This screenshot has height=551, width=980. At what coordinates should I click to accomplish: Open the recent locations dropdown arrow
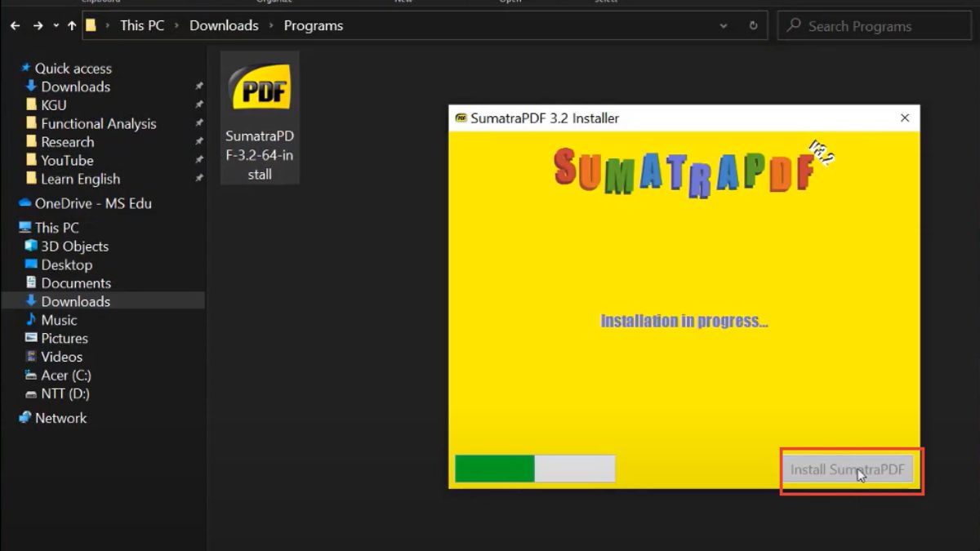coord(56,26)
